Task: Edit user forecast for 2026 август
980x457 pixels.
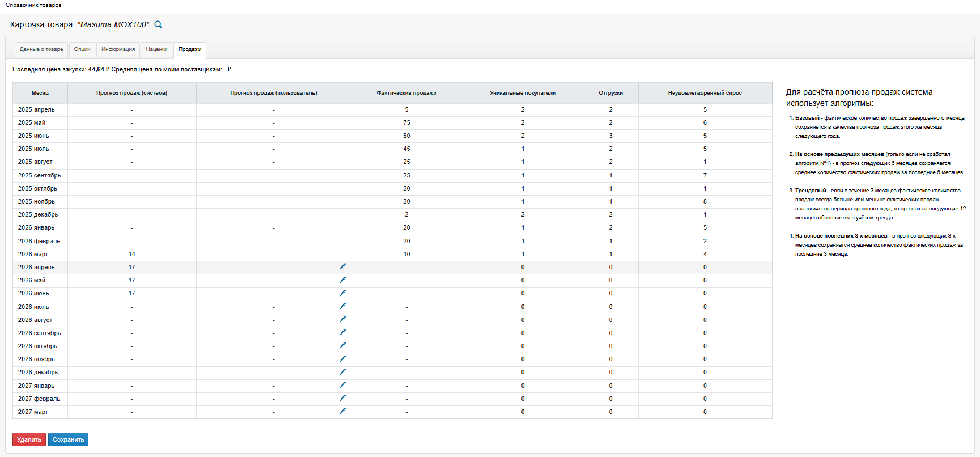Action: 342,319
